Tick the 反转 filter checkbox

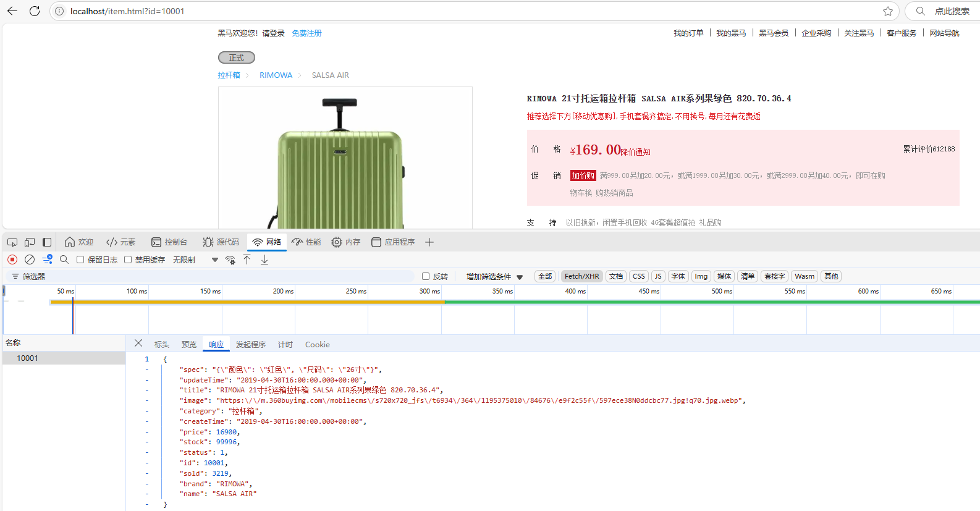(x=426, y=276)
